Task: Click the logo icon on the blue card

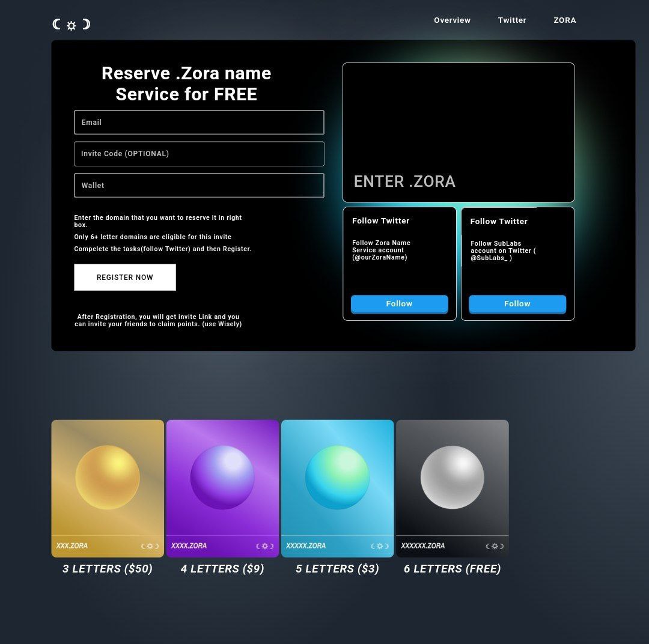Action: point(380,546)
